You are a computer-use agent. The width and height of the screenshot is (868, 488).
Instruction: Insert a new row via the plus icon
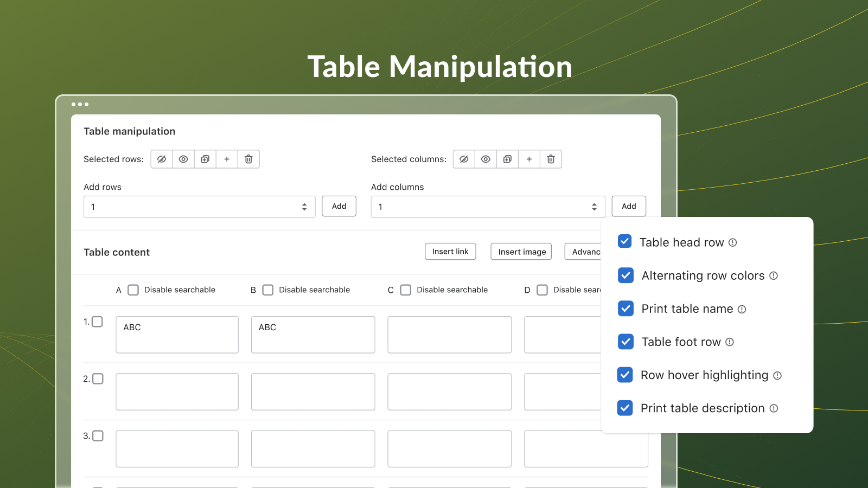click(x=227, y=159)
